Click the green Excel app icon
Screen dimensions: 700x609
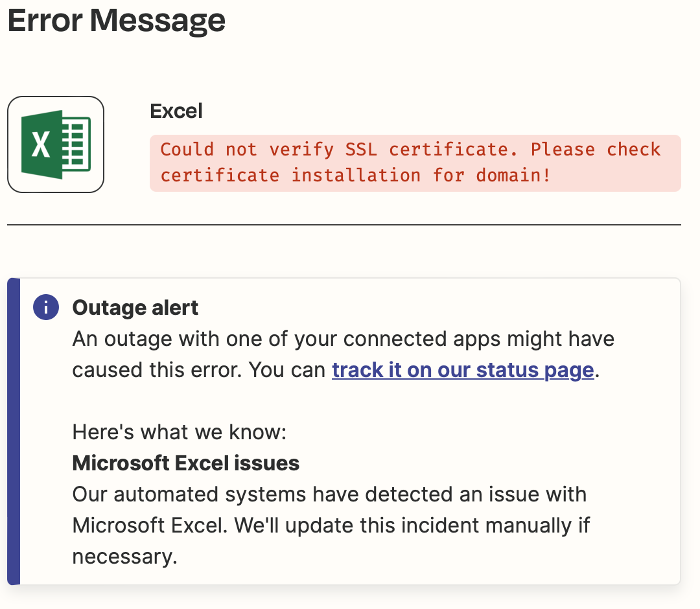pyautogui.click(x=56, y=144)
